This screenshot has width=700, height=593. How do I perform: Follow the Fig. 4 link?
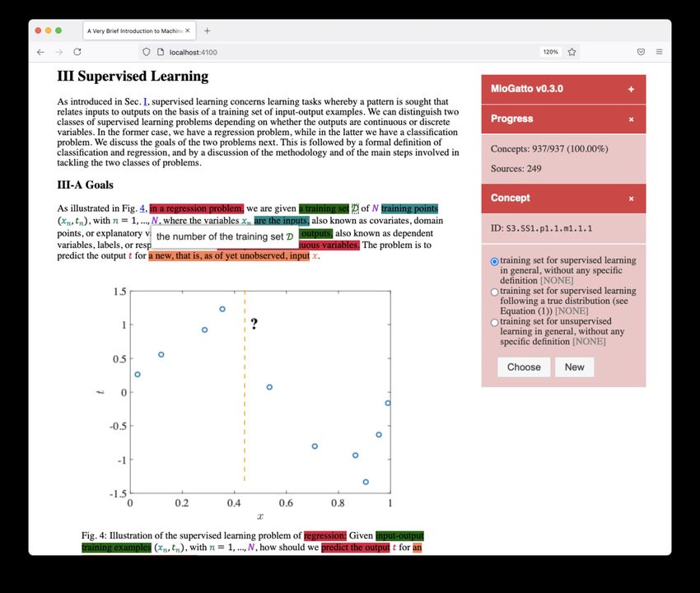pos(142,208)
